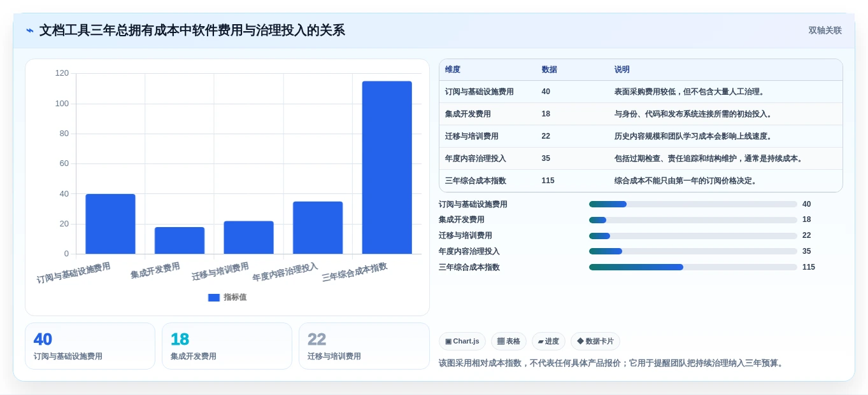This screenshot has height=395, width=868.
Task: Click the 三年综合成本指数 progress bar
Action: 693,267
